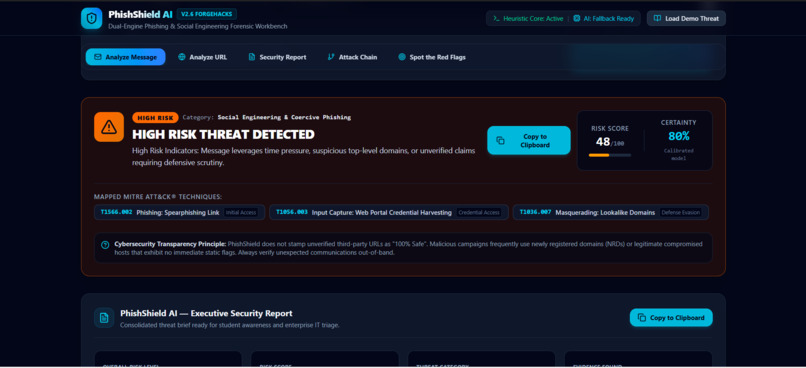806x368 pixels.
Task: Click the Load Demo Threat button
Action: tap(686, 19)
